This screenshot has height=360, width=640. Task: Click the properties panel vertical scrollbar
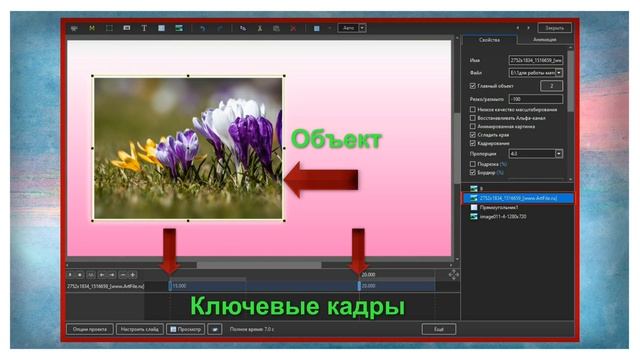pos(570,82)
